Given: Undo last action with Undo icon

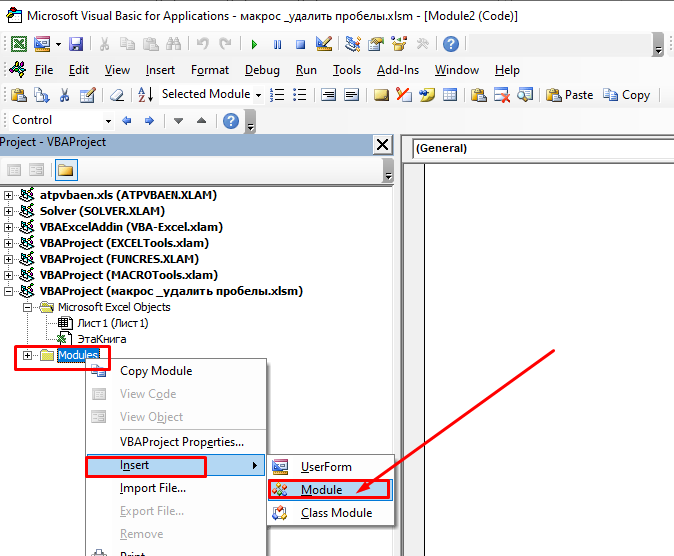Looking at the screenshot, I should (202, 44).
